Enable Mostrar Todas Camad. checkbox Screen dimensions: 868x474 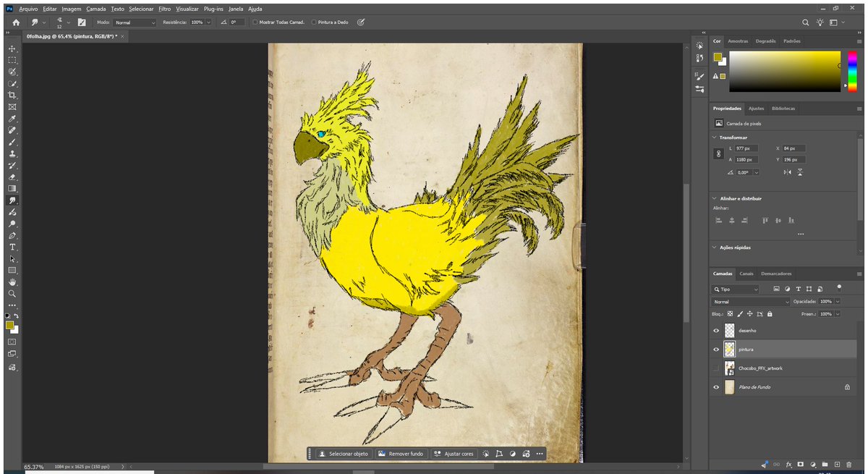click(x=256, y=22)
